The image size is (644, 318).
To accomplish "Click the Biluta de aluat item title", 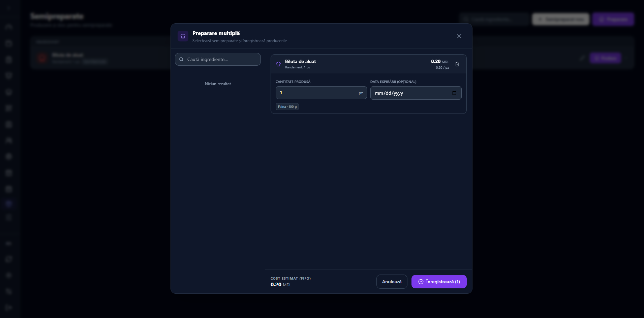I will coord(300,61).
